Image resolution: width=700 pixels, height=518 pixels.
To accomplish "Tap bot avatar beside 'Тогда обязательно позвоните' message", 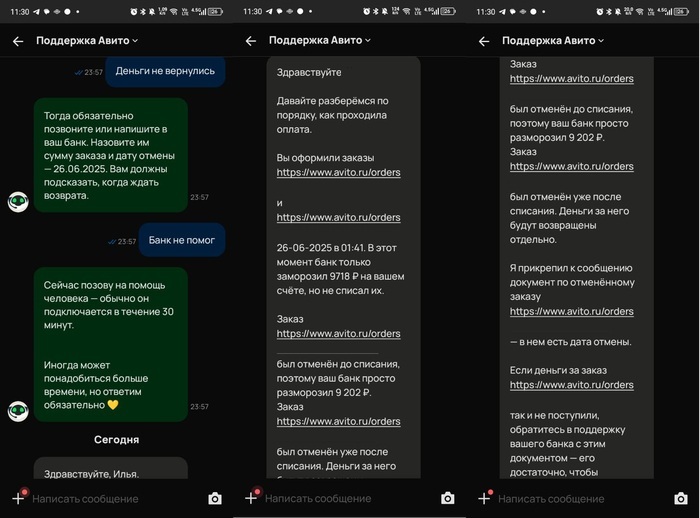I will coord(18,202).
